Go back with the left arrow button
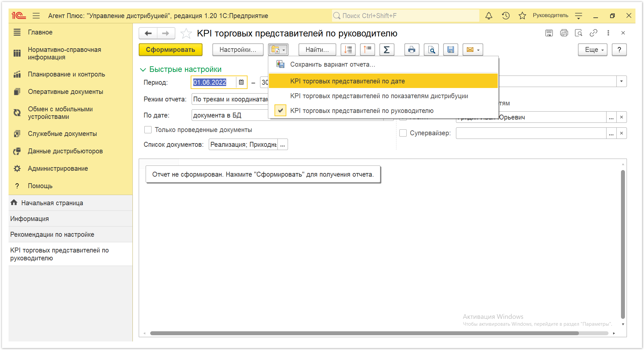This screenshot has width=644, height=350. click(148, 33)
